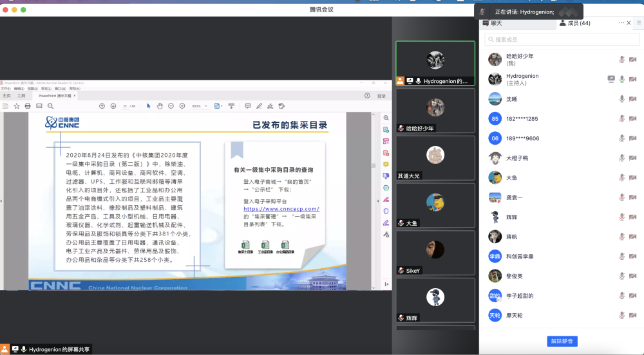
Task: Select the SikeY video thumbnail
Action: (x=435, y=253)
